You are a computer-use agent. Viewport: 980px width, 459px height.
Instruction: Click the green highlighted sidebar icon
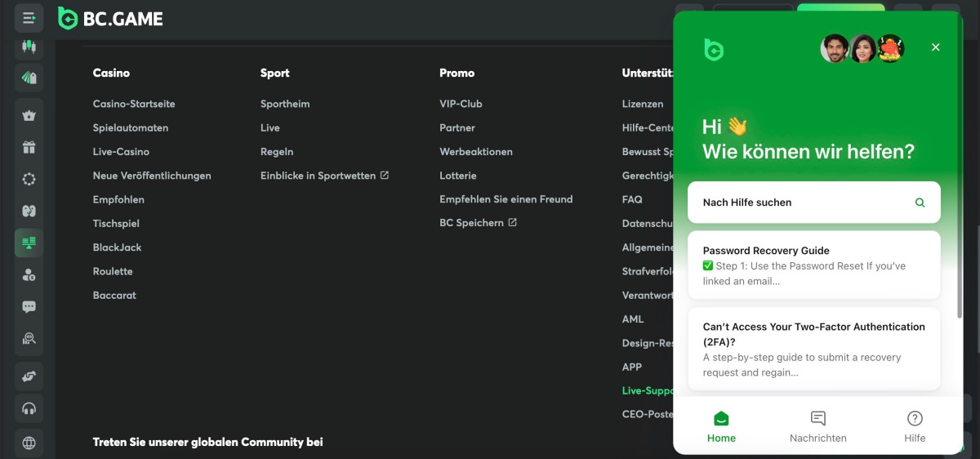(29, 243)
